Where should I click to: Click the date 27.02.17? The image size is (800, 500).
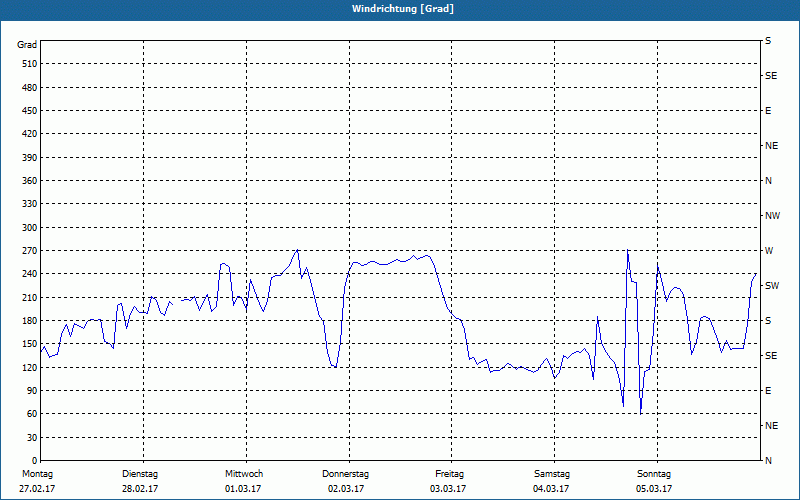[37, 489]
